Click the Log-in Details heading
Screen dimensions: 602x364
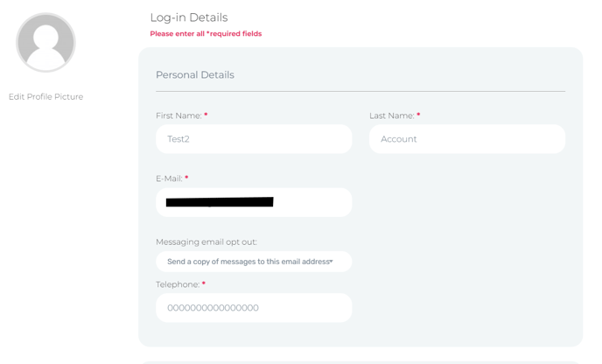pyautogui.click(x=188, y=17)
